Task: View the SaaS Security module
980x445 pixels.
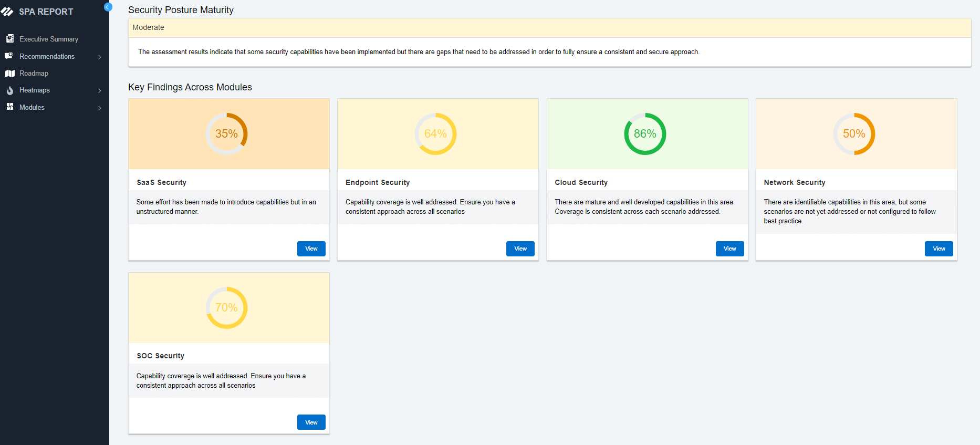Action: 311,249
